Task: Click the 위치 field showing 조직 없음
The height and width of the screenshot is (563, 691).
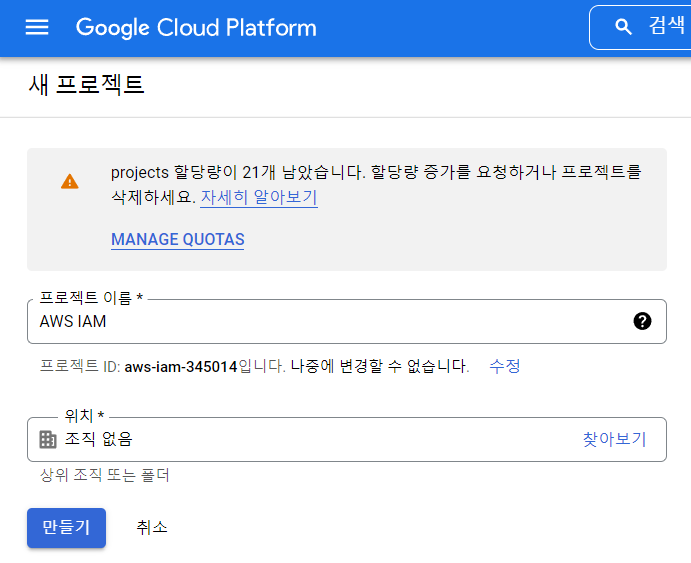Action: tap(347, 439)
